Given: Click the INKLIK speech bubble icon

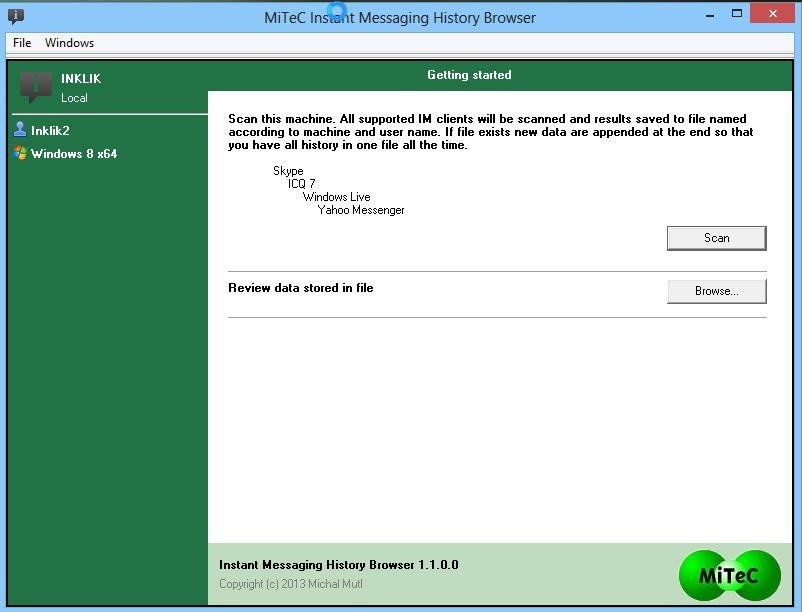Looking at the screenshot, I should (36, 87).
